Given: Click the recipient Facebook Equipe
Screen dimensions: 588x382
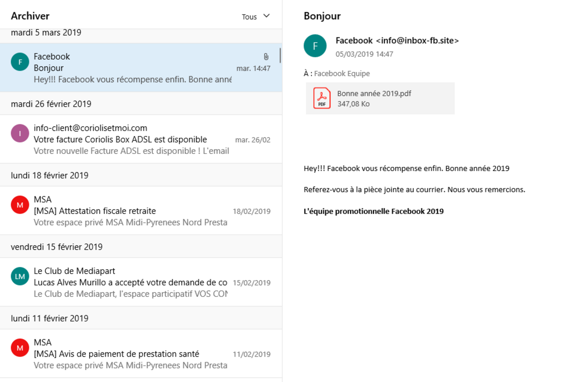Looking at the screenshot, I should [342, 73].
